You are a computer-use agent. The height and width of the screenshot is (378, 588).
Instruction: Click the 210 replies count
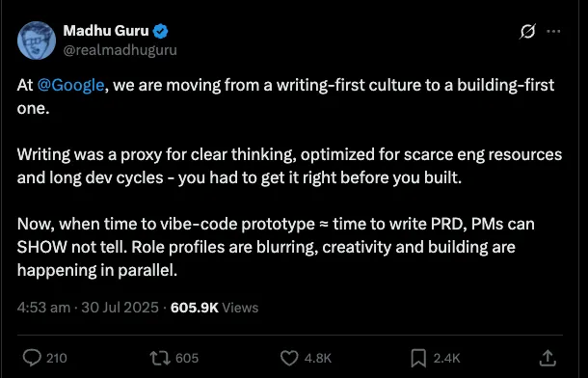tap(57, 358)
